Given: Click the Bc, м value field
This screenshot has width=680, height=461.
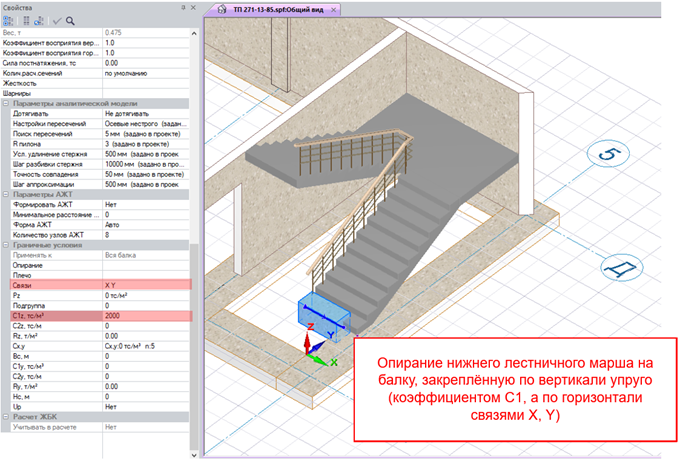Looking at the screenshot, I should point(146,356).
